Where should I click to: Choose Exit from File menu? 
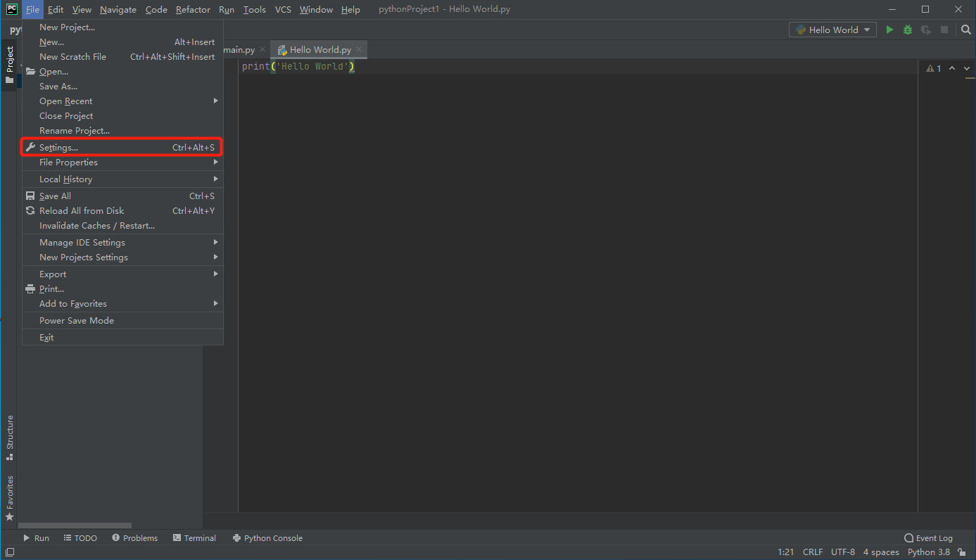coord(122,338)
